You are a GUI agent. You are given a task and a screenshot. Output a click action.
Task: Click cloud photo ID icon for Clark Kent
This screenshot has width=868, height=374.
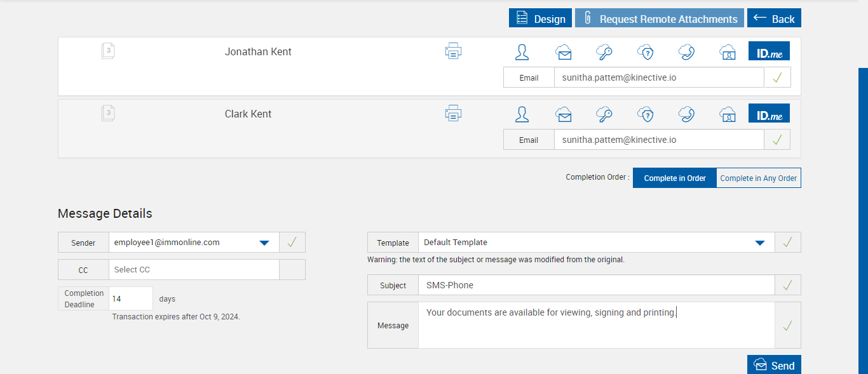[728, 114]
